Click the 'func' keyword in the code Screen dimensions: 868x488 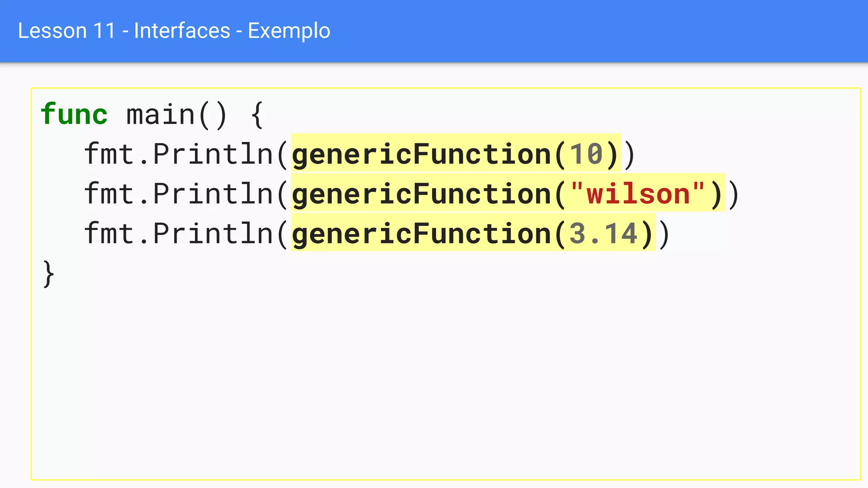74,114
